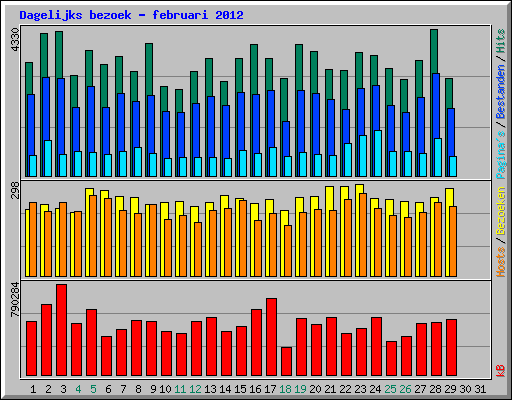The image size is (512, 400).
Task: Click the red kB bar for day 25
Action: coord(391,359)
